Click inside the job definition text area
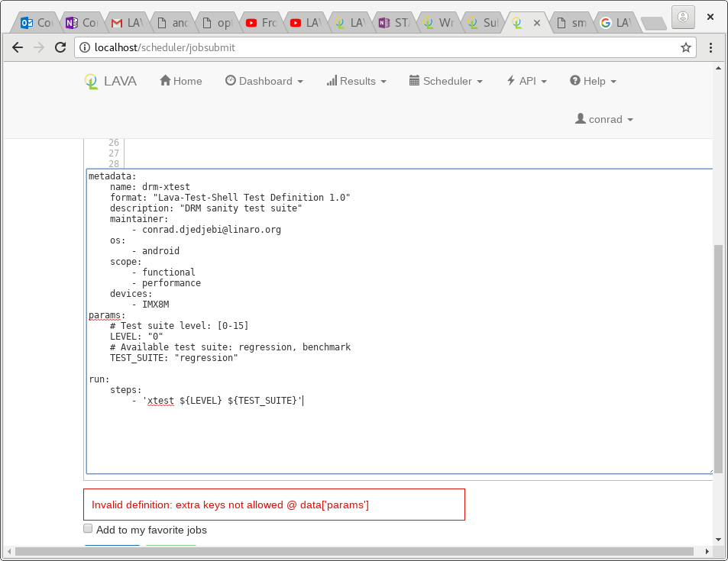The width and height of the screenshot is (728, 561). tap(397, 435)
